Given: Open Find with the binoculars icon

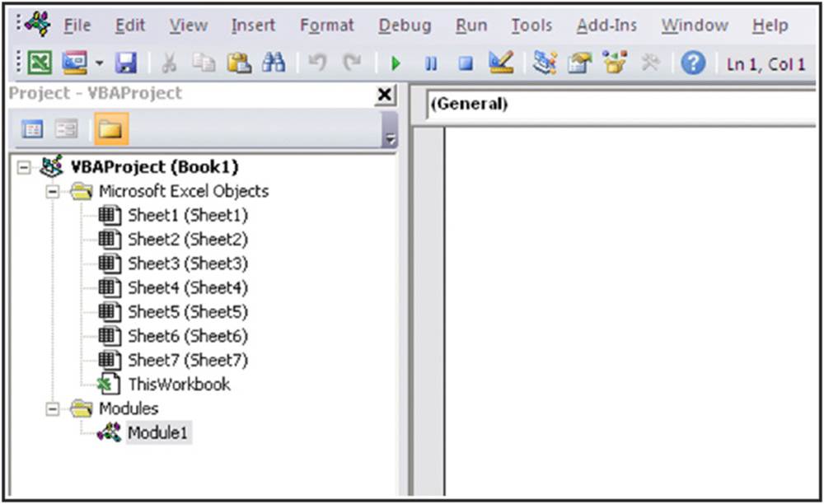Looking at the screenshot, I should 274,63.
